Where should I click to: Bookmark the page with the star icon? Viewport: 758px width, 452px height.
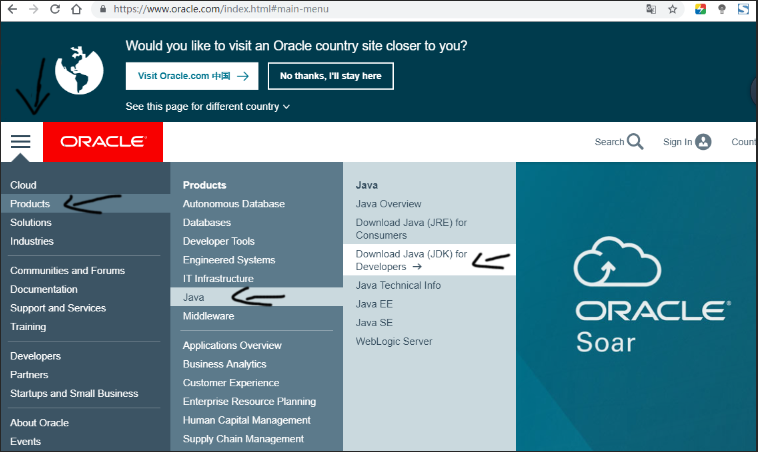coord(672,9)
